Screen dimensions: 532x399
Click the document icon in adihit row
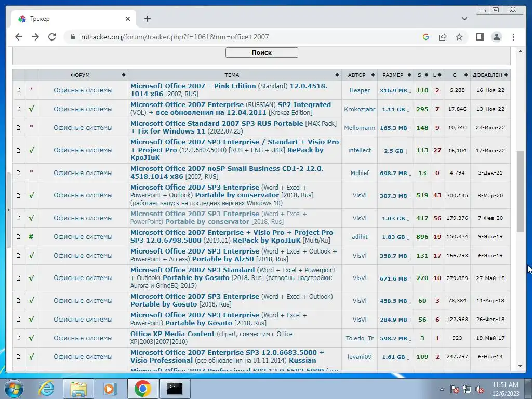point(18,237)
